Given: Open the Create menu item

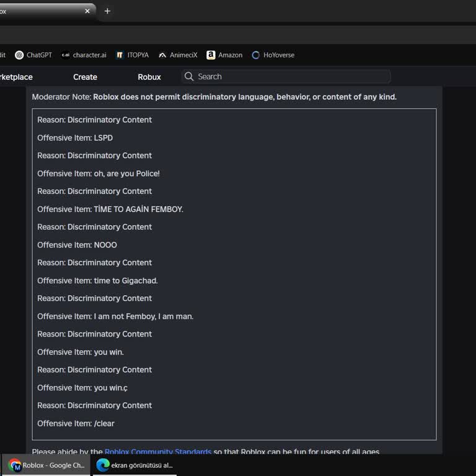Looking at the screenshot, I should pos(85,77).
